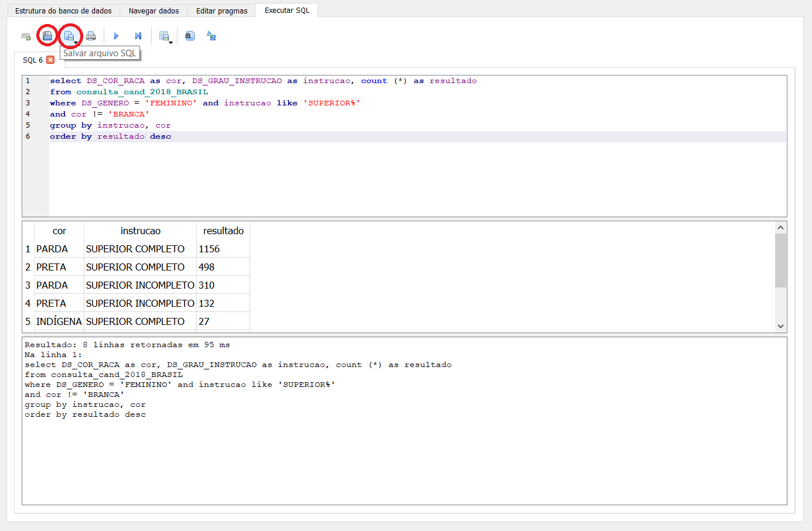Open a new SQL editor tab
The width and height of the screenshot is (812, 531).
[x=26, y=36]
